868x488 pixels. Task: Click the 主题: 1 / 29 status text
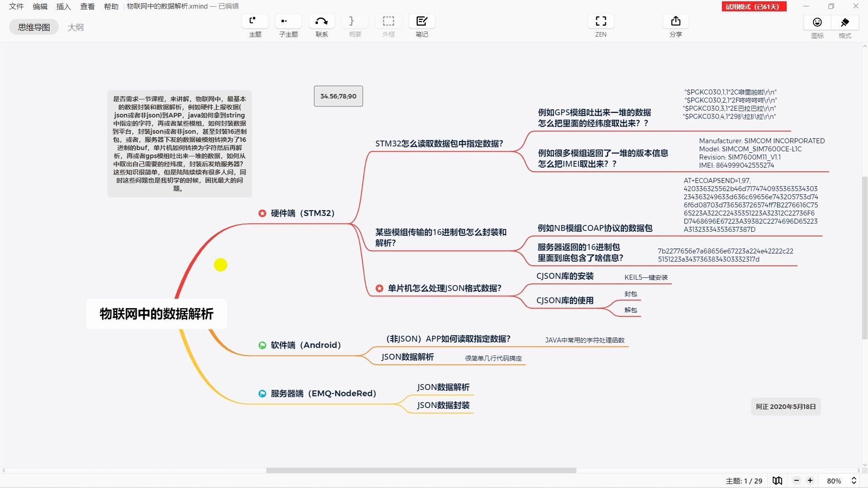[x=744, y=481]
